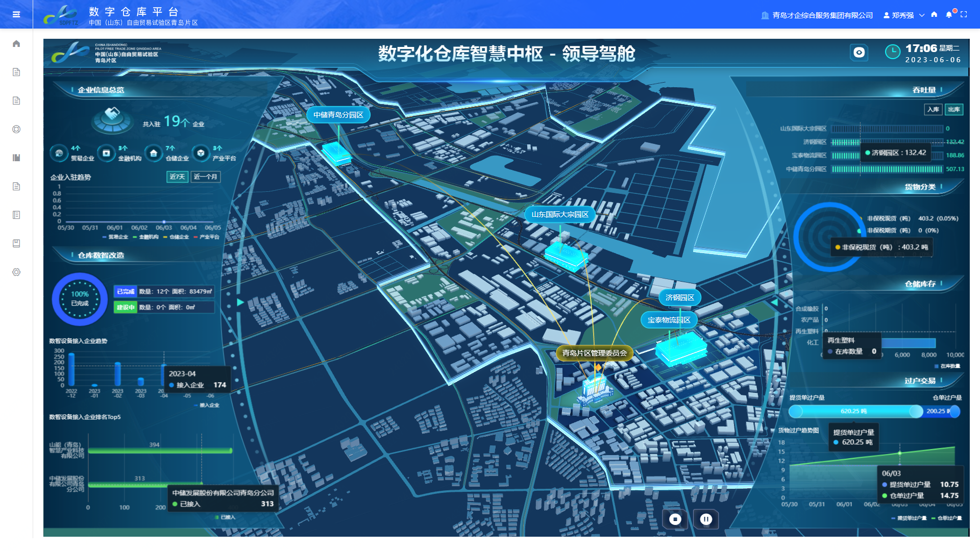Toggle the 近一个月 trend filter
980x551 pixels.
(205, 177)
